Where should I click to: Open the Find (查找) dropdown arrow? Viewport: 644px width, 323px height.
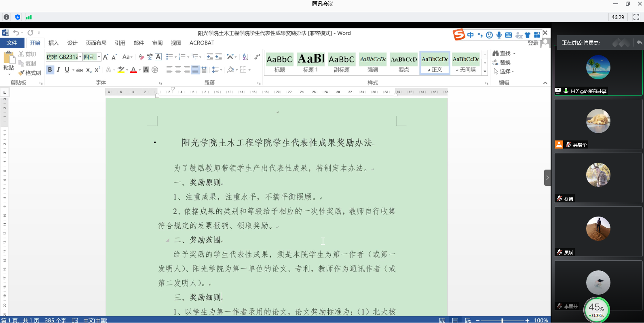pos(514,53)
